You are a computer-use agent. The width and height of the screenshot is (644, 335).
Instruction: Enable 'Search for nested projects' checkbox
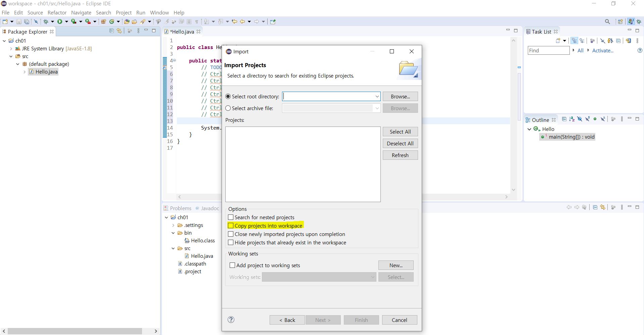[231, 217]
